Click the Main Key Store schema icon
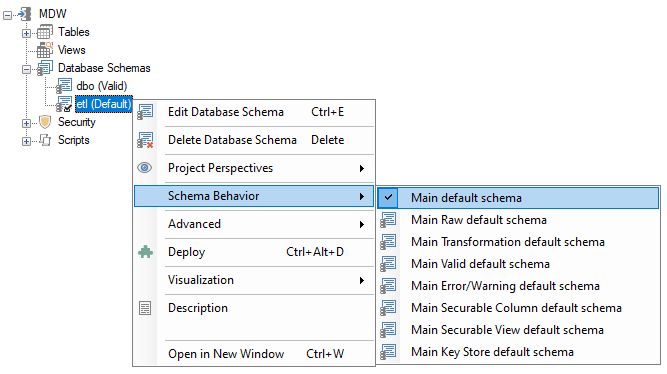667x374 pixels. [x=388, y=352]
